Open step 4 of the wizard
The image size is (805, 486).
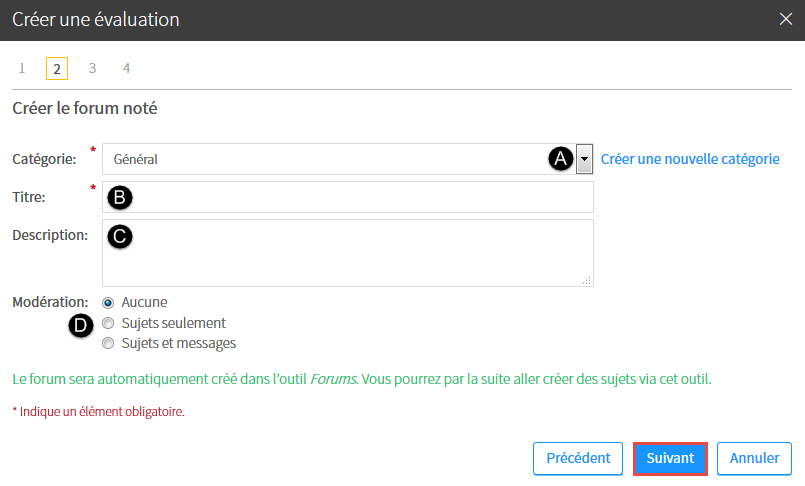126,68
